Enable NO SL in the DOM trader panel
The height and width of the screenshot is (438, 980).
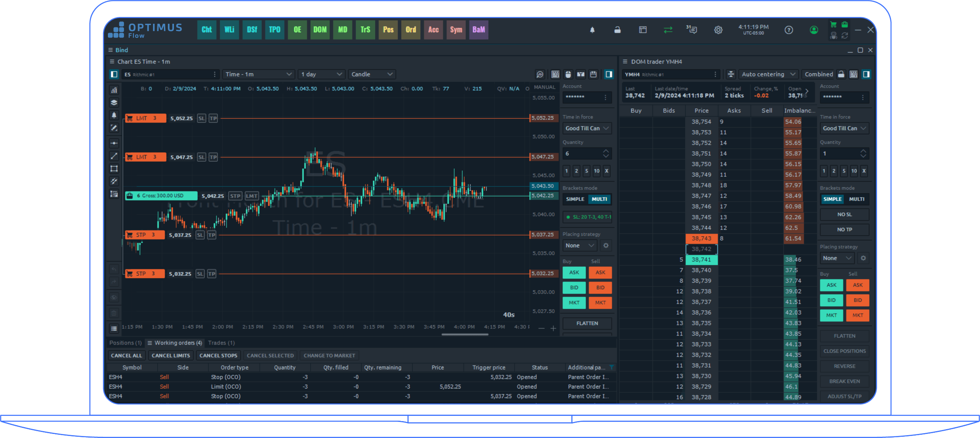(844, 214)
